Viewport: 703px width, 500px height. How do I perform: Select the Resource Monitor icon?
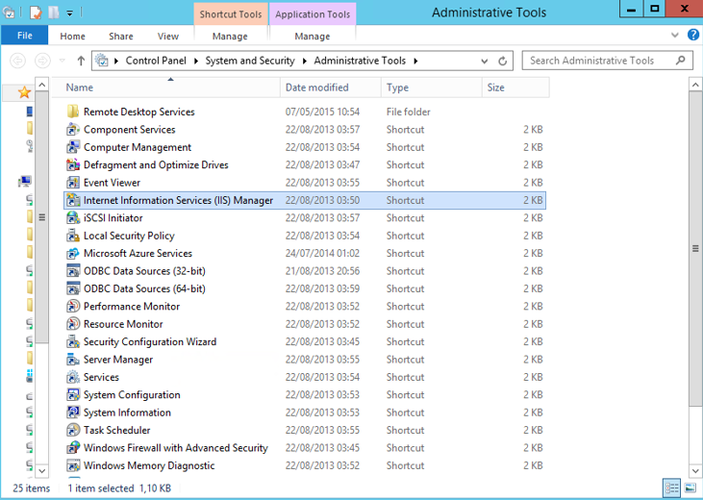73,324
